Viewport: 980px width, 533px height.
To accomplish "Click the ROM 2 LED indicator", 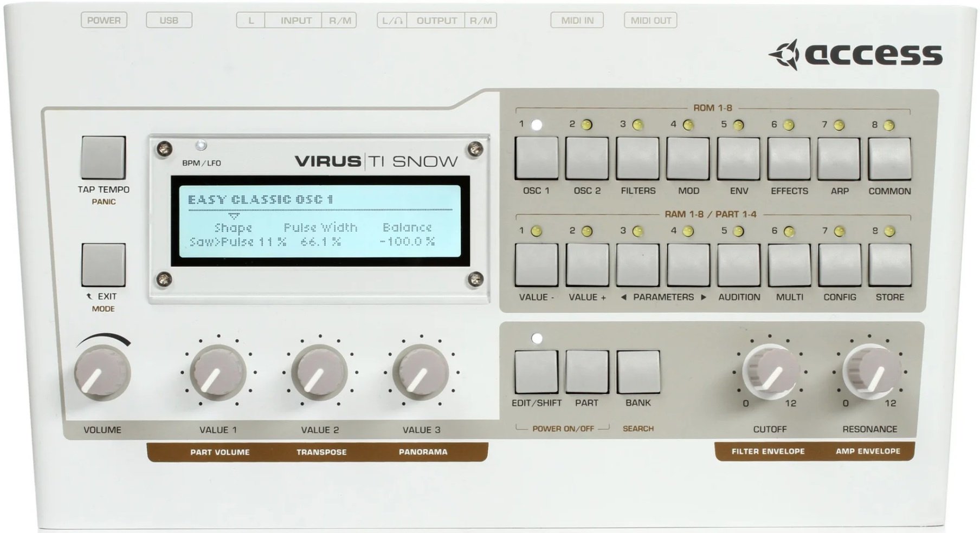I will [x=587, y=125].
